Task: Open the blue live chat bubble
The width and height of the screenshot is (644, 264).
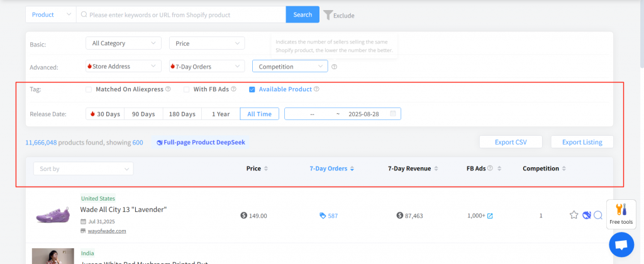Action: pyautogui.click(x=621, y=245)
